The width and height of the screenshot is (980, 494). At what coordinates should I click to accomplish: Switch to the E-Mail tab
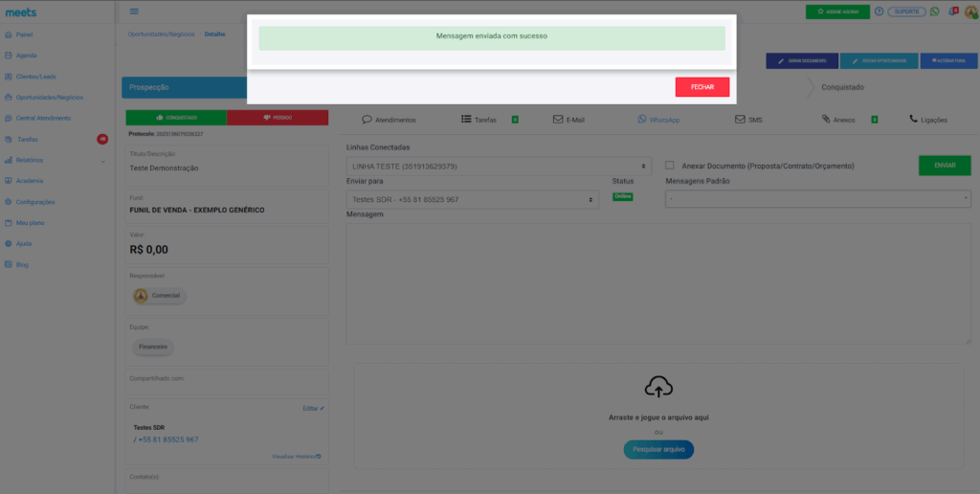click(568, 120)
